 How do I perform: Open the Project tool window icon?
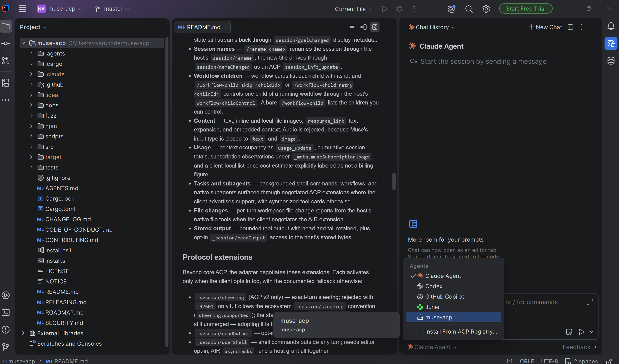[x=6, y=26]
